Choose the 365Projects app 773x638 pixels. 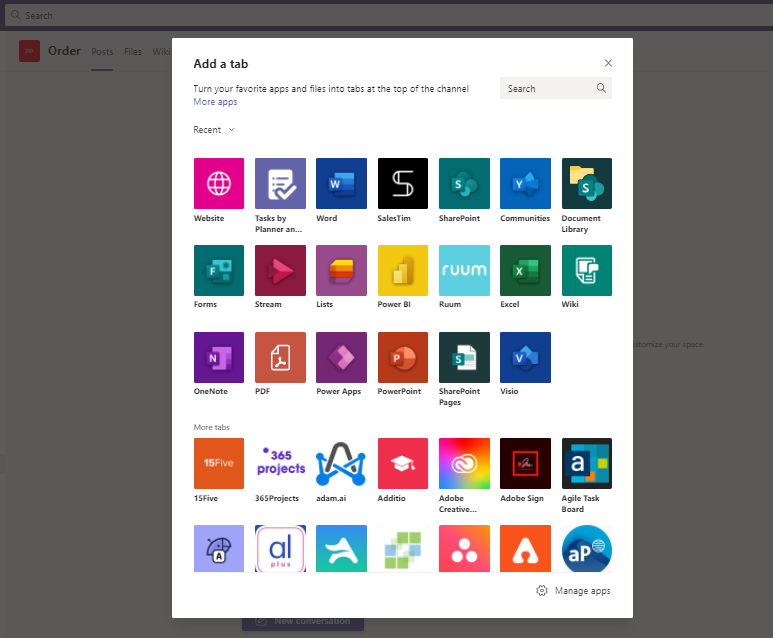click(x=280, y=463)
